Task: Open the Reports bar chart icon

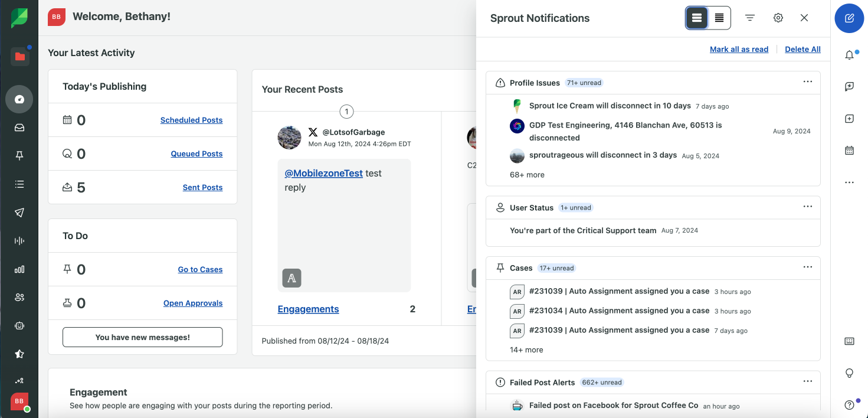Action: 19,269
